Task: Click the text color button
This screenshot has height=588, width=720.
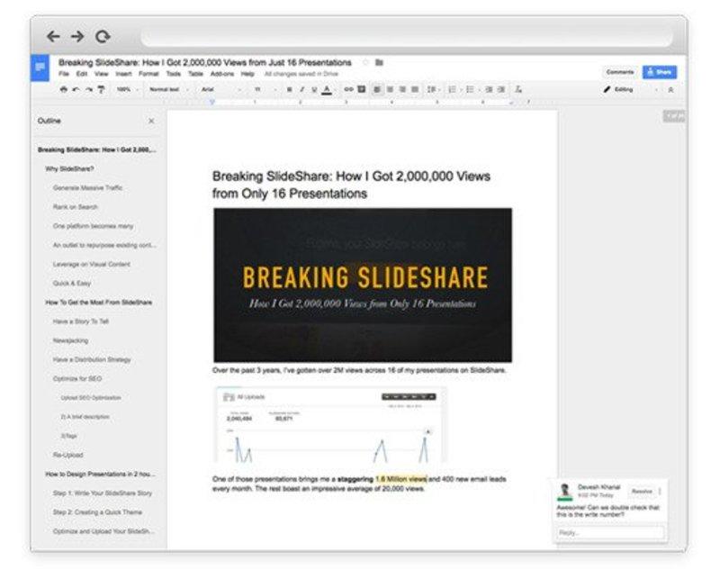Action: (x=326, y=90)
